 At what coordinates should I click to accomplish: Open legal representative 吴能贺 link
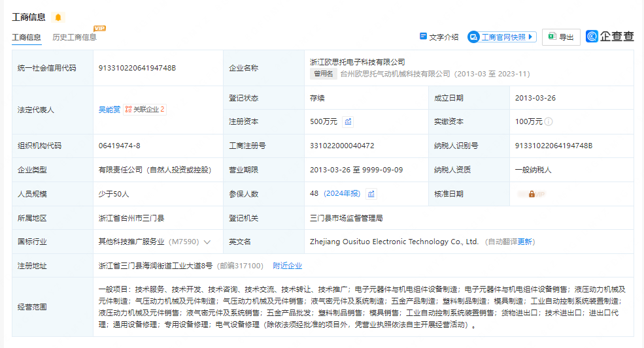[x=109, y=110]
